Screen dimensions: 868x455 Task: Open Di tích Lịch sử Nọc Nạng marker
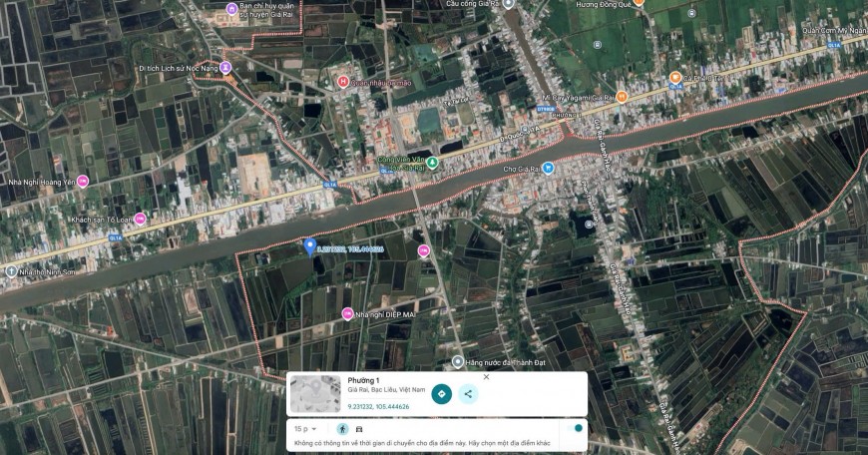click(x=224, y=68)
